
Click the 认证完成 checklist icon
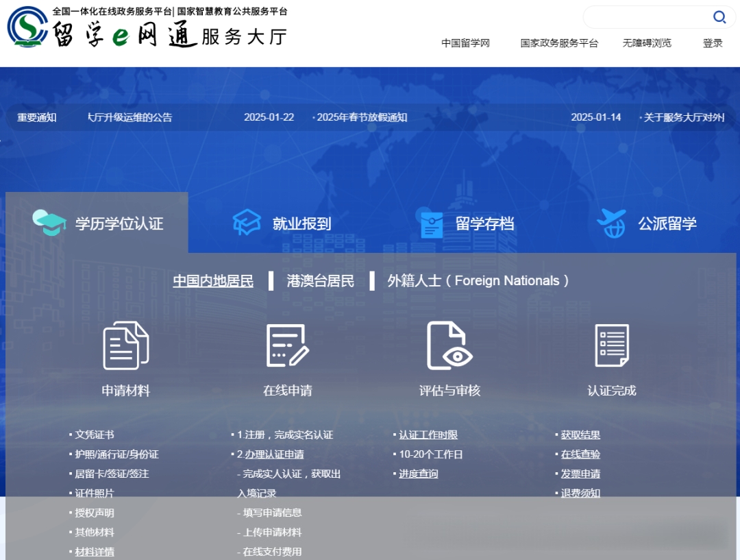click(x=610, y=346)
